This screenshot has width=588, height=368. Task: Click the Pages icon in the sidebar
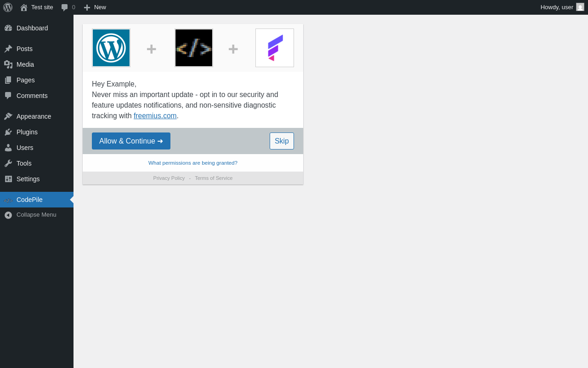pos(8,80)
